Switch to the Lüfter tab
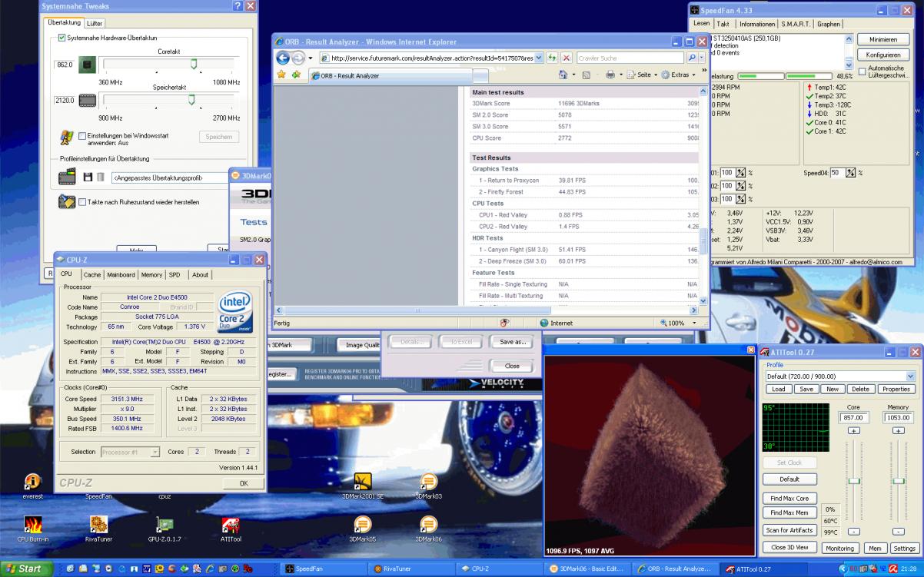Screen dimensions: 924x577 [95, 24]
